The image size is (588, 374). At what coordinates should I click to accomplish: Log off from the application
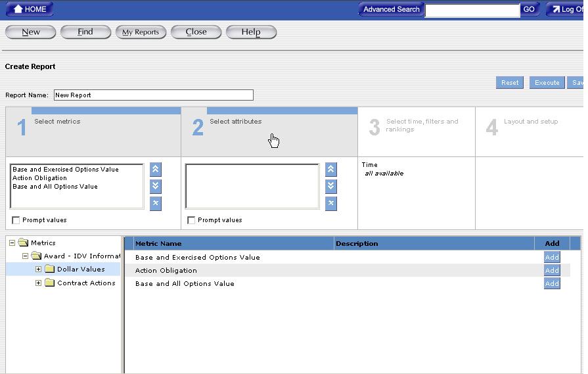(x=566, y=9)
